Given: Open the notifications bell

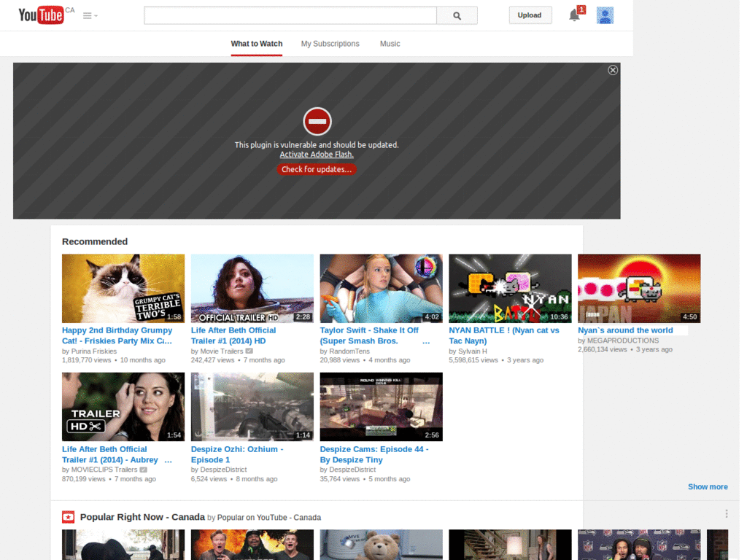Looking at the screenshot, I should (575, 15).
